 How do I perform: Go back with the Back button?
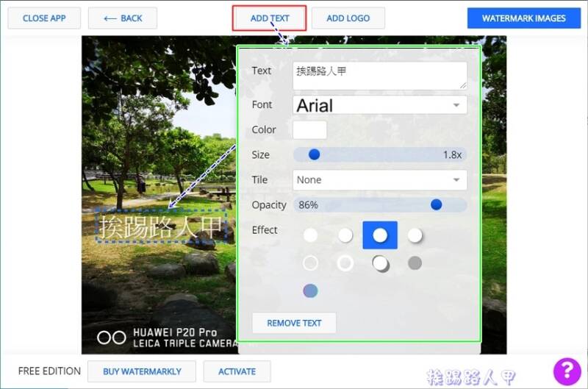123,18
